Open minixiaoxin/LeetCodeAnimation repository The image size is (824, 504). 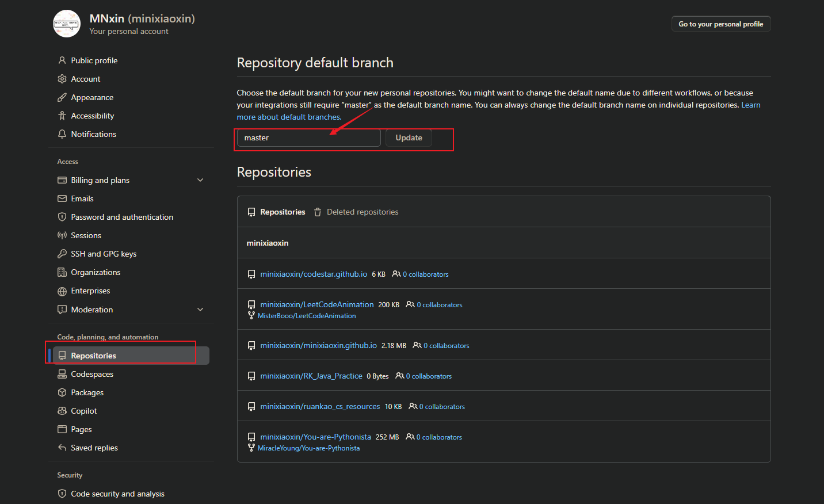point(317,305)
